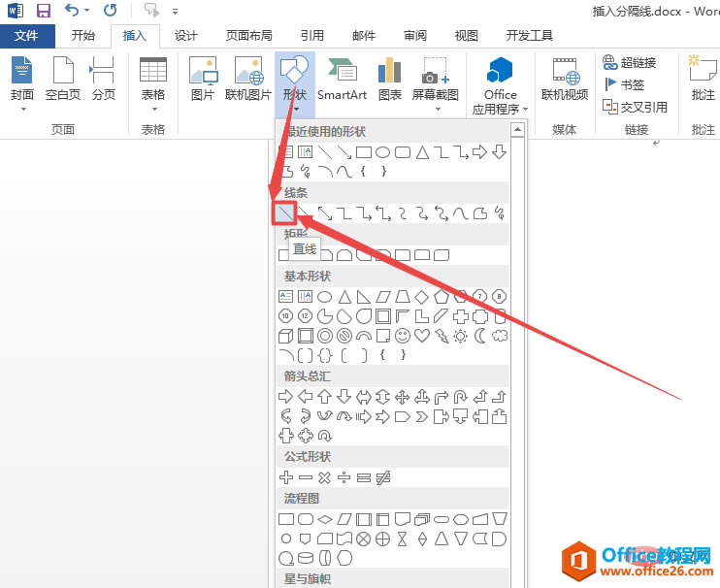The width and height of the screenshot is (720, 588).
Task: Open the 表格 (Table) dropdown
Action: click(x=153, y=84)
